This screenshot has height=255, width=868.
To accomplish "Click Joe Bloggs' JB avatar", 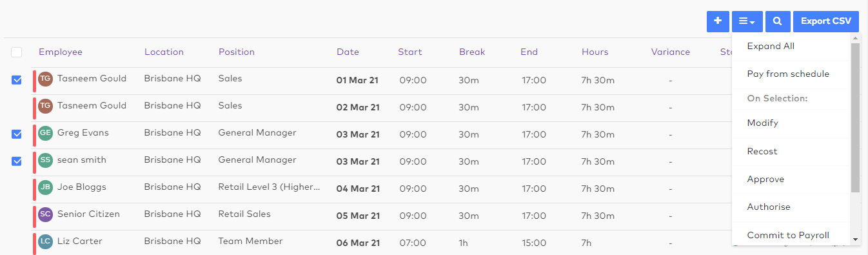I will pyautogui.click(x=45, y=188).
